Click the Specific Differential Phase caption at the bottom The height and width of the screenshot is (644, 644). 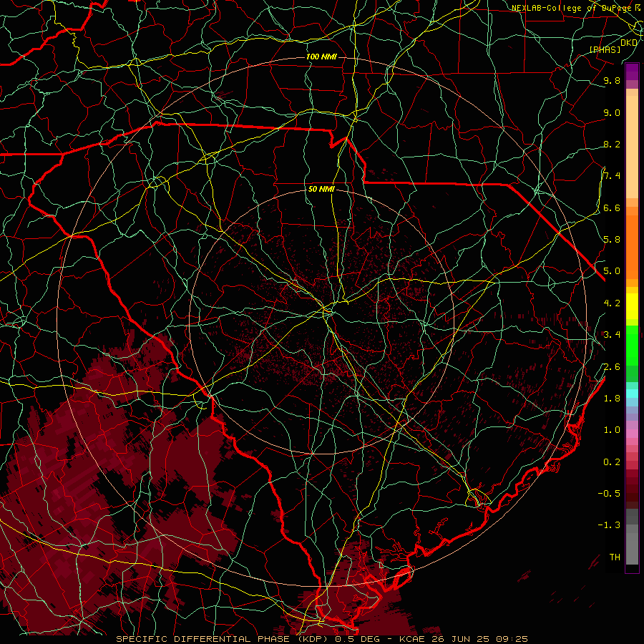pos(321,639)
